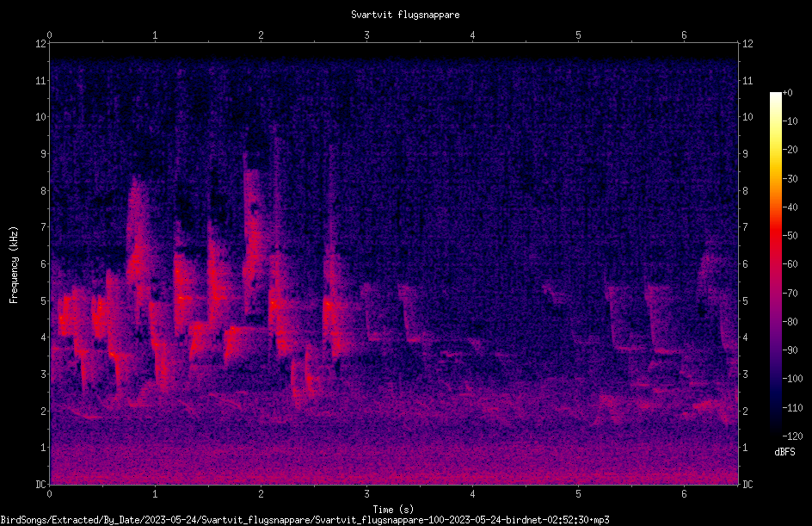Click the 6 kHz label on right axis
This screenshot has height=526, width=812.
point(745,263)
